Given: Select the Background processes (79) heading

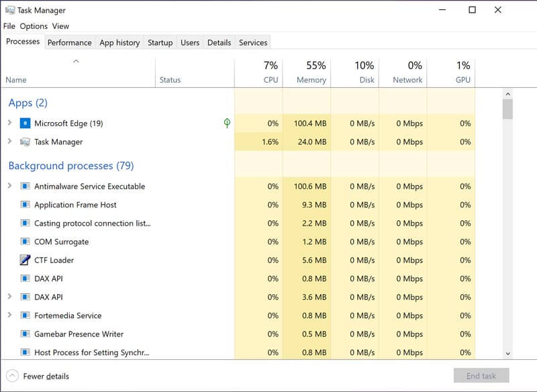Looking at the screenshot, I should (71, 166).
